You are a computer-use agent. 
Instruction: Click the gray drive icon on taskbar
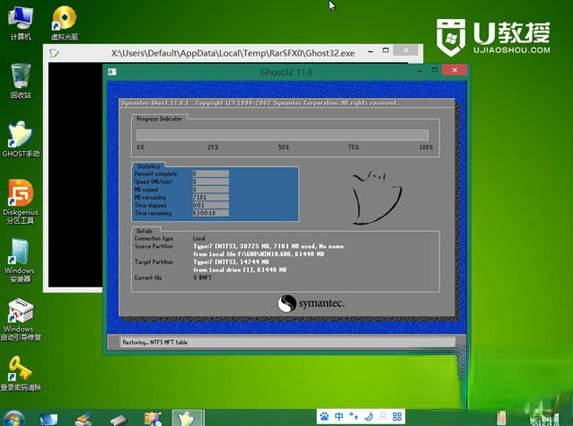click(x=118, y=419)
